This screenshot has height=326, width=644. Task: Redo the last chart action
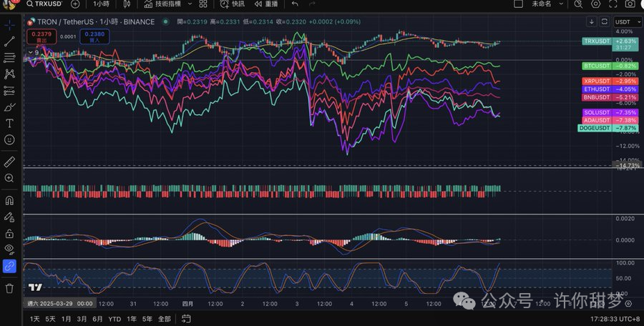click(312, 4)
